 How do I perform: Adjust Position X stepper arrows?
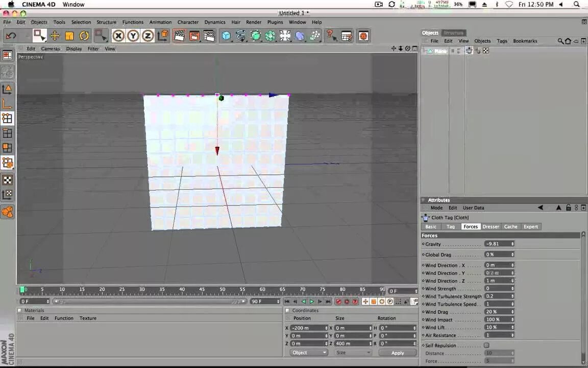pyautogui.click(x=326, y=328)
